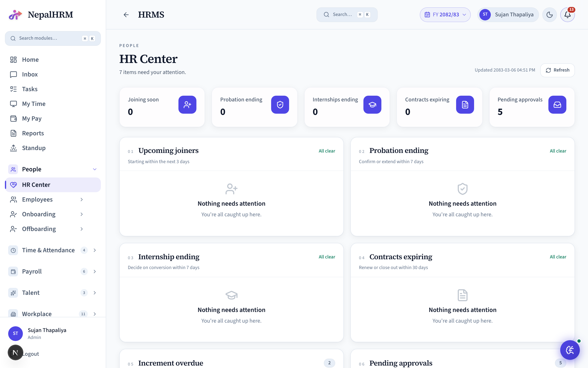Click the Upcoming joiners heading
Image resolution: width=588 pixels, height=368 pixels.
pyautogui.click(x=168, y=150)
